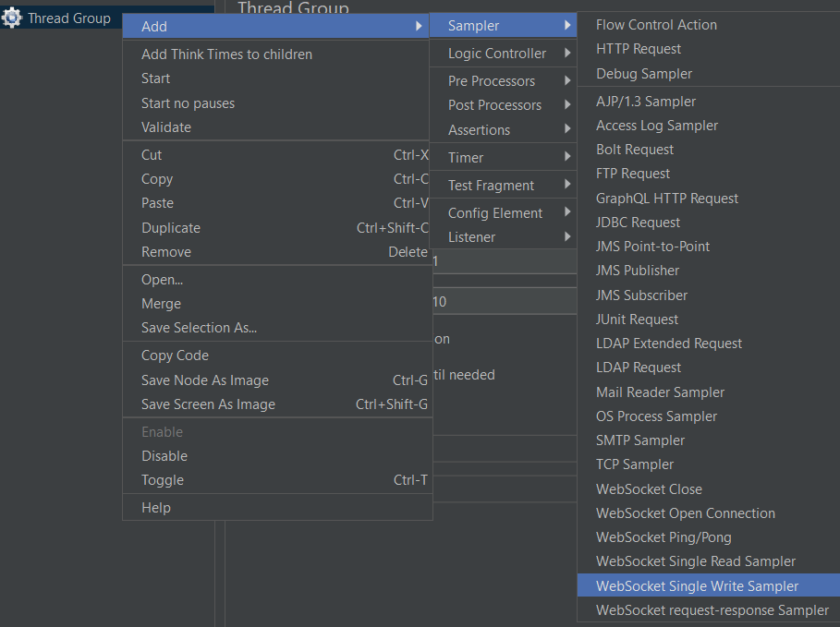Image resolution: width=840 pixels, height=627 pixels.
Task: Expand the Logic Controller submenu
Action: coord(497,54)
